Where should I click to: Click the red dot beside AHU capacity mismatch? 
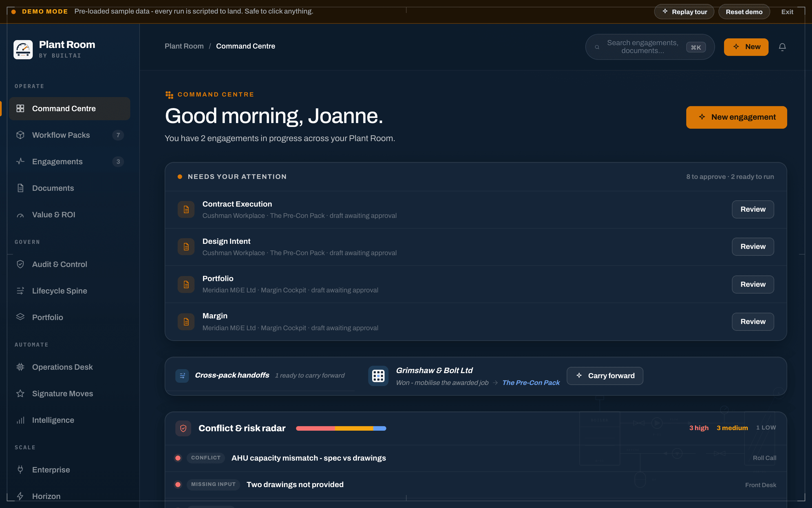tap(178, 458)
